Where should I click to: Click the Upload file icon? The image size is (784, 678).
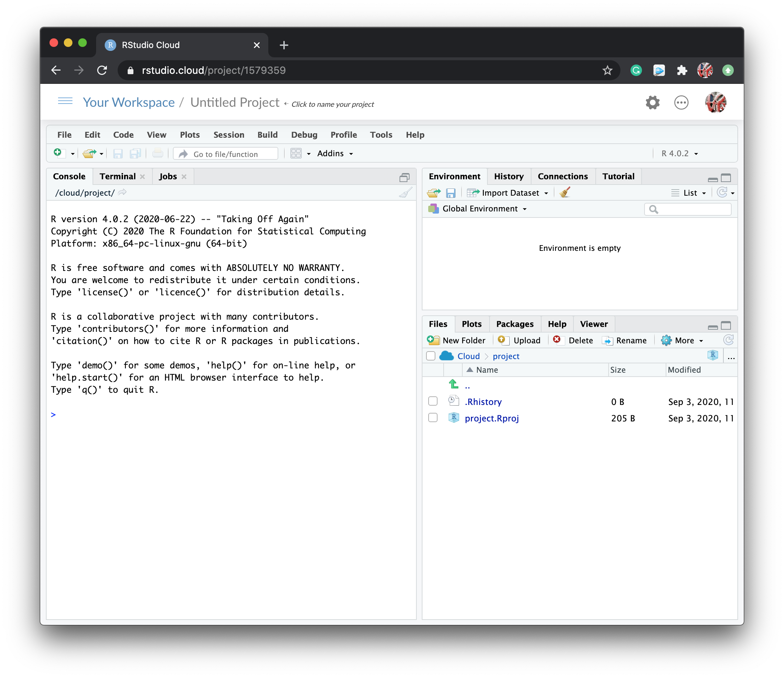(502, 340)
